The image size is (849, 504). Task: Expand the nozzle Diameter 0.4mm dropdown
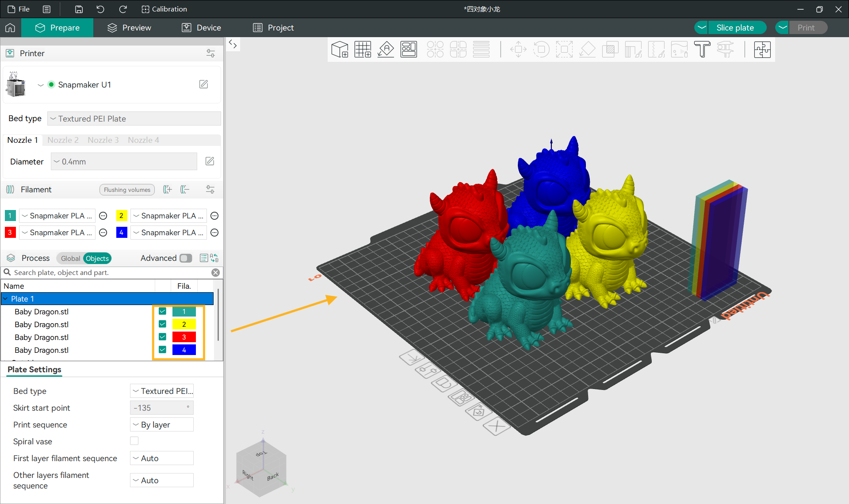(x=124, y=161)
